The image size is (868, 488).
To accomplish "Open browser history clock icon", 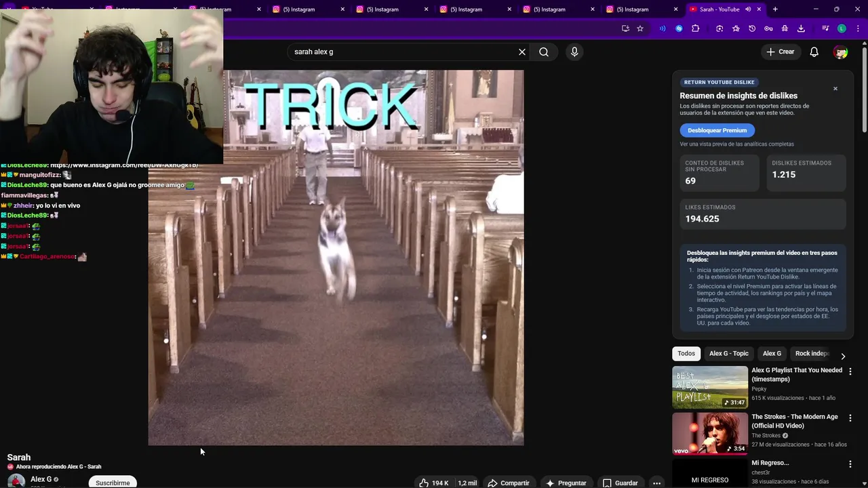I will click(x=752, y=28).
